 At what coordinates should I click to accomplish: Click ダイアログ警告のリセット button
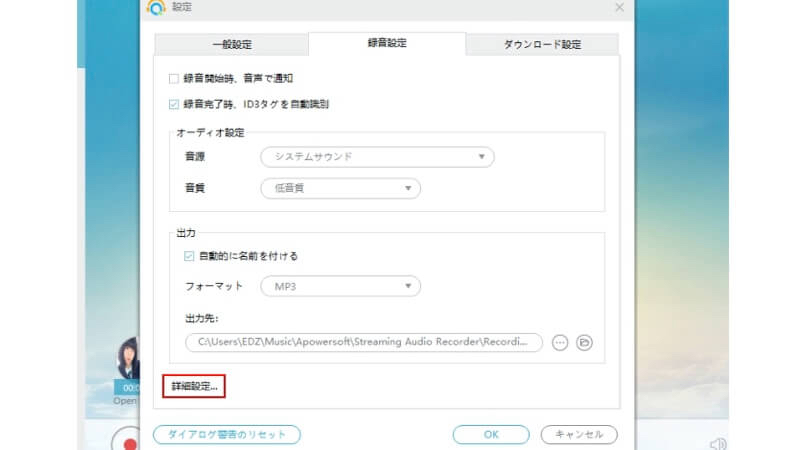[x=227, y=435]
